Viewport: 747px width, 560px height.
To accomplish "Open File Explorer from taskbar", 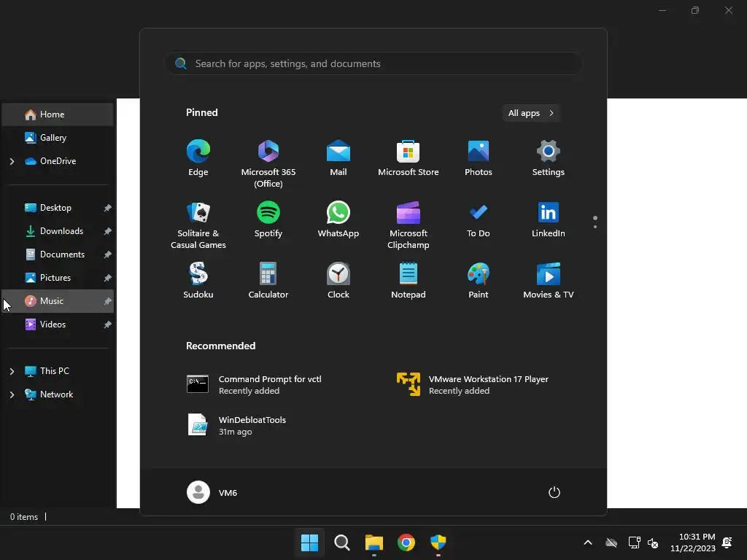I will (x=374, y=542).
